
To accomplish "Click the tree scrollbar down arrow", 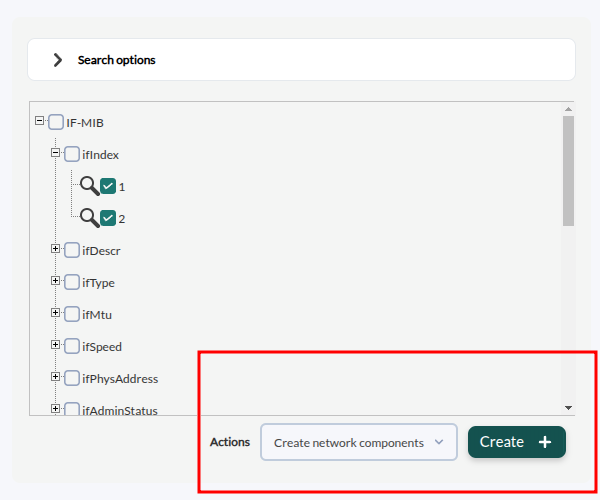I will coord(568,408).
